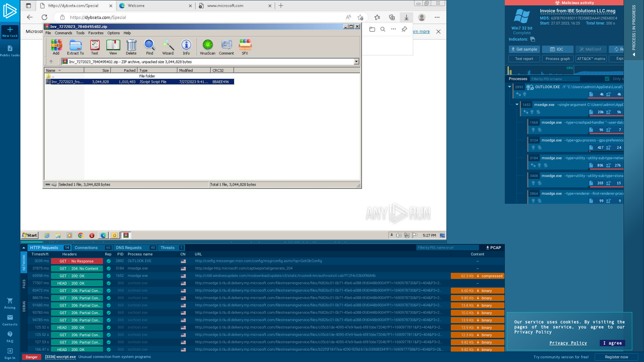Image resolution: width=644 pixels, height=362 pixels.
Task: Open the Favorites menu in WinRAR
Action: pos(96,33)
